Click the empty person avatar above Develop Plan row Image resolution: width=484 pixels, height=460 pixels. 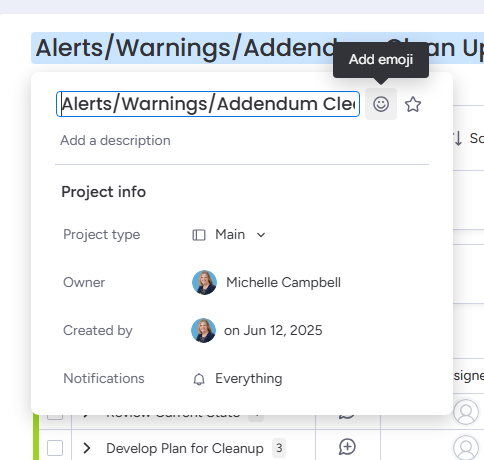(x=466, y=412)
